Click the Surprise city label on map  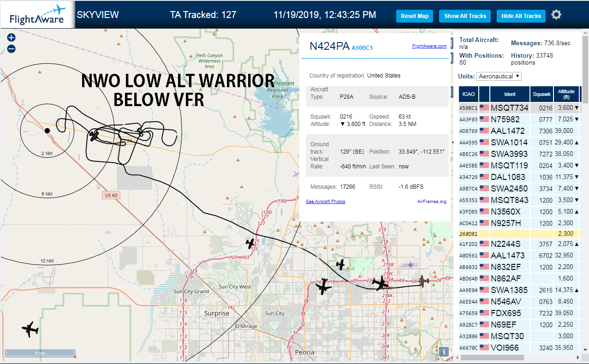pos(217,313)
